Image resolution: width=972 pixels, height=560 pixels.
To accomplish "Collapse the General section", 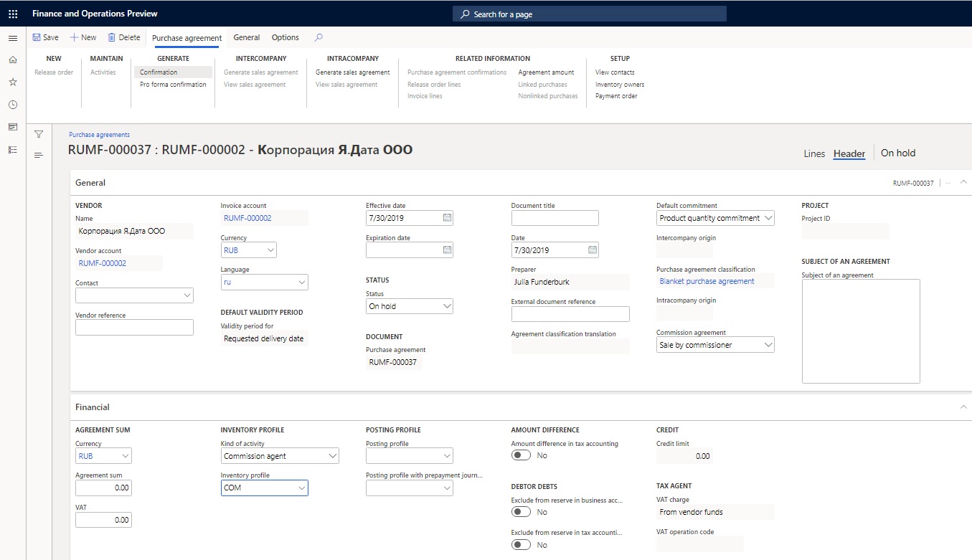I will click(x=963, y=183).
